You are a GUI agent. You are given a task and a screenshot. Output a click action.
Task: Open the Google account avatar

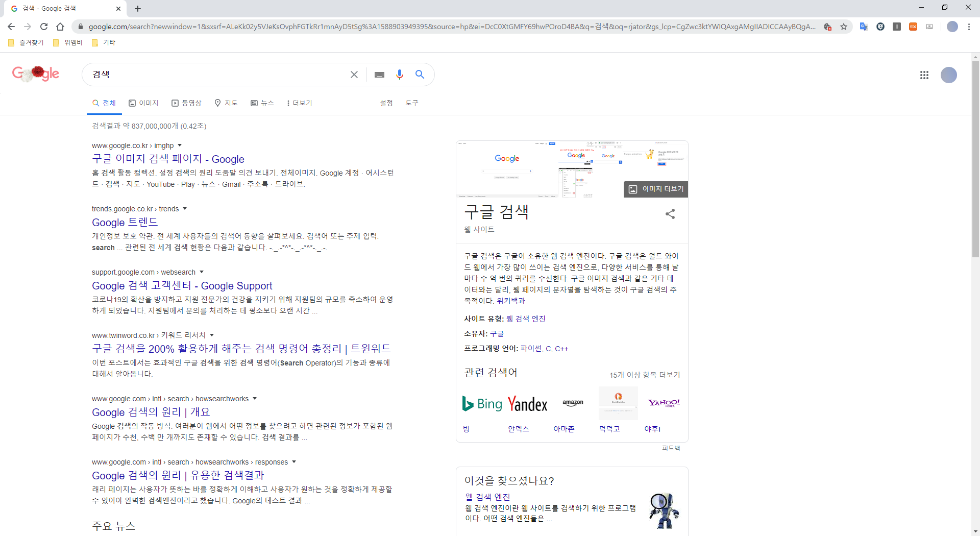point(949,75)
